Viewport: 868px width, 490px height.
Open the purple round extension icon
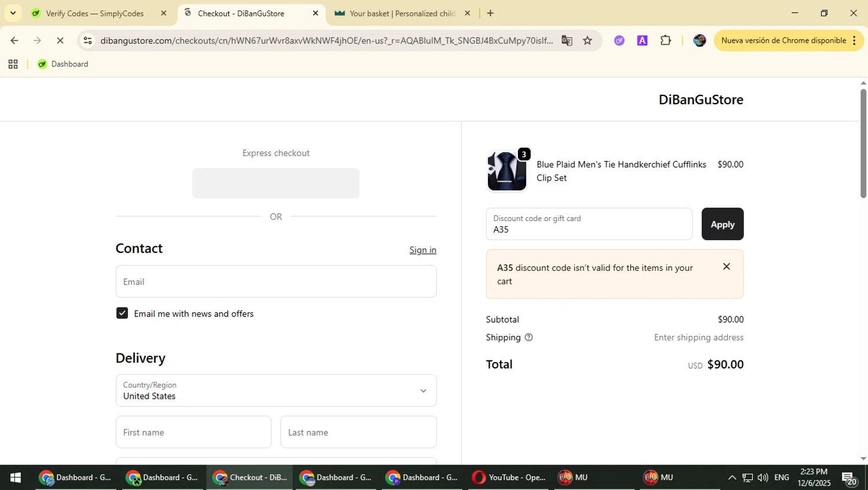tap(619, 40)
